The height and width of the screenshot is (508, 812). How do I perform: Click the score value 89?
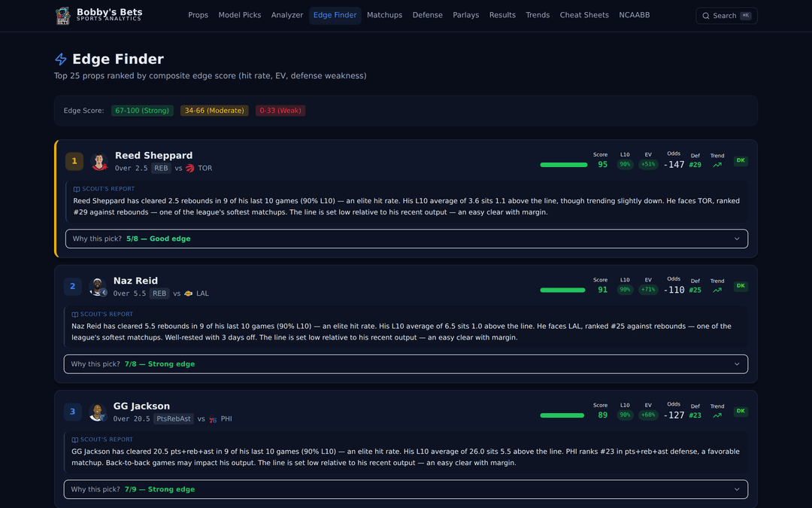click(x=602, y=415)
